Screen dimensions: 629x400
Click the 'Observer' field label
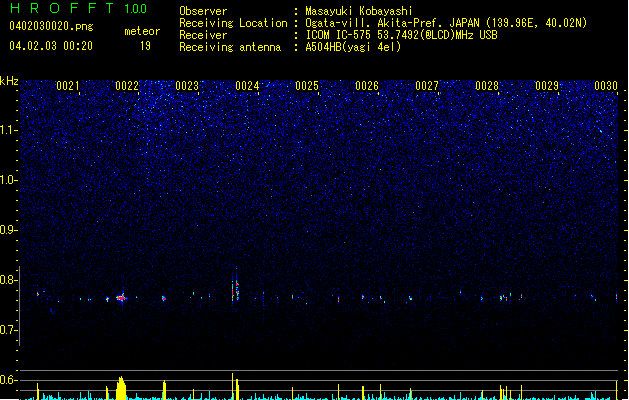click(x=203, y=11)
